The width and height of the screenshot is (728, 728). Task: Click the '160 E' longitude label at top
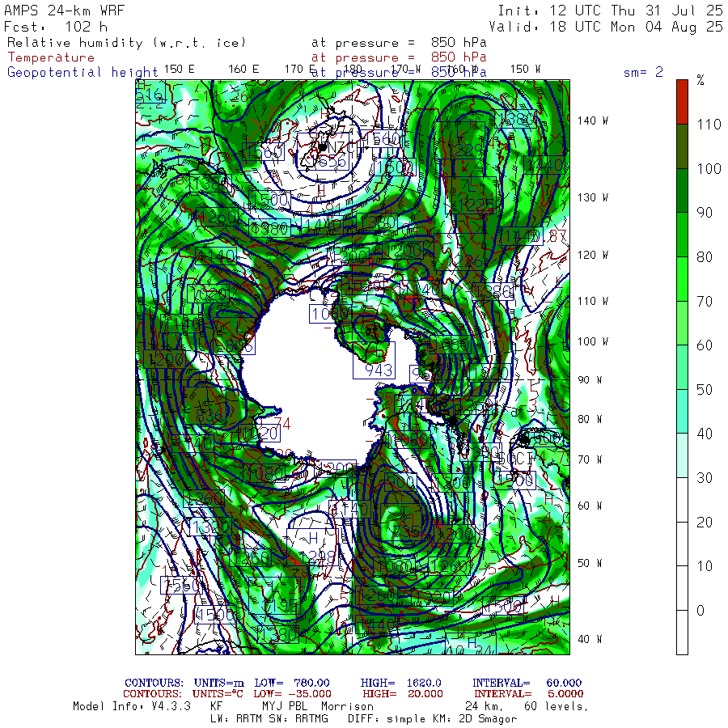pos(243,70)
